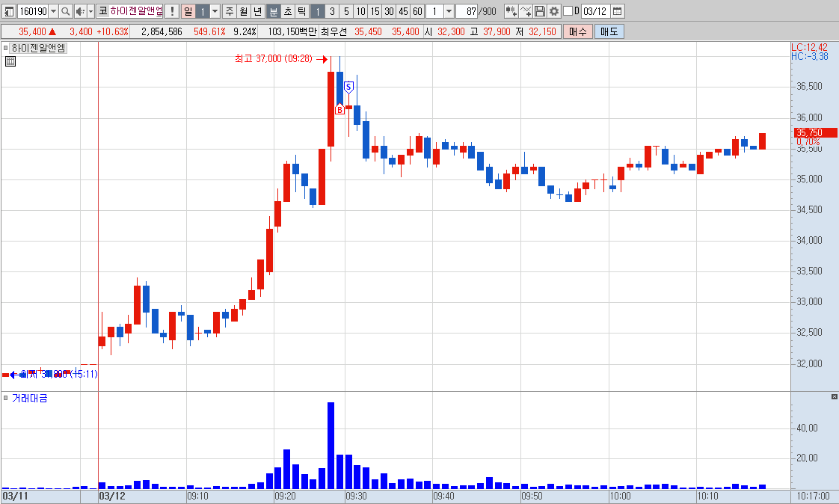
Task: Click the 매도 sell button
Action: pos(609,31)
